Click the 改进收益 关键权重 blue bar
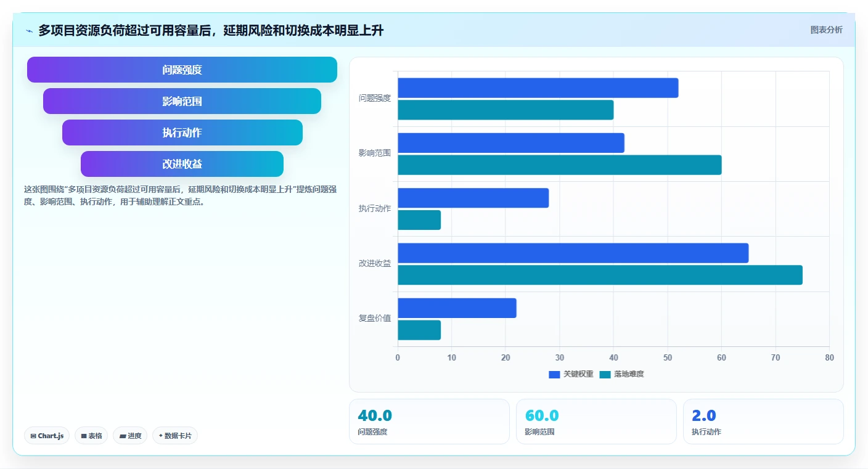868x469 pixels. [x=573, y=253]
